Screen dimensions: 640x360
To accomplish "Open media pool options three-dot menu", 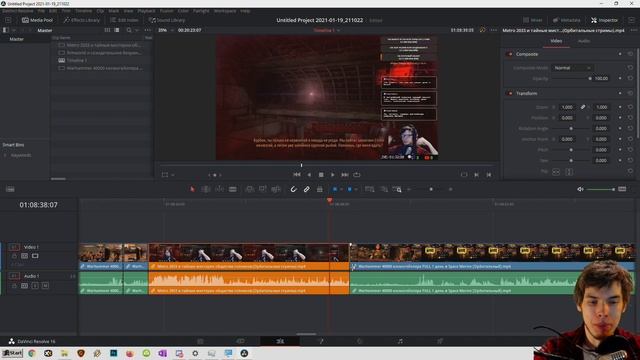I will 147,30.
